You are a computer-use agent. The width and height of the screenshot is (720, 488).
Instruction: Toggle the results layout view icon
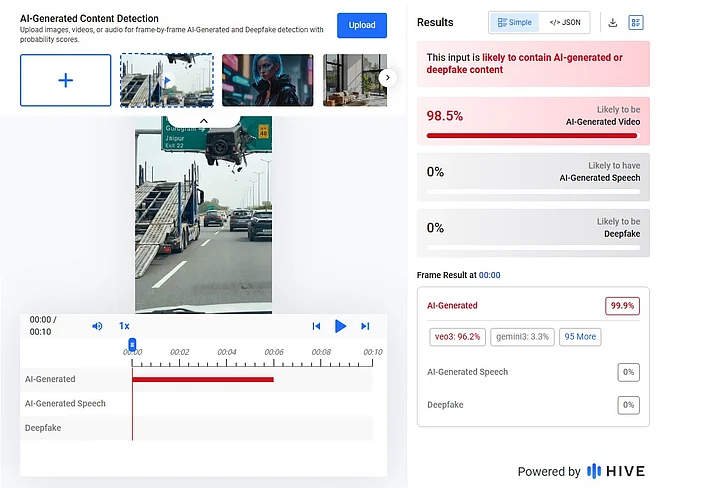tap(636, 22)
